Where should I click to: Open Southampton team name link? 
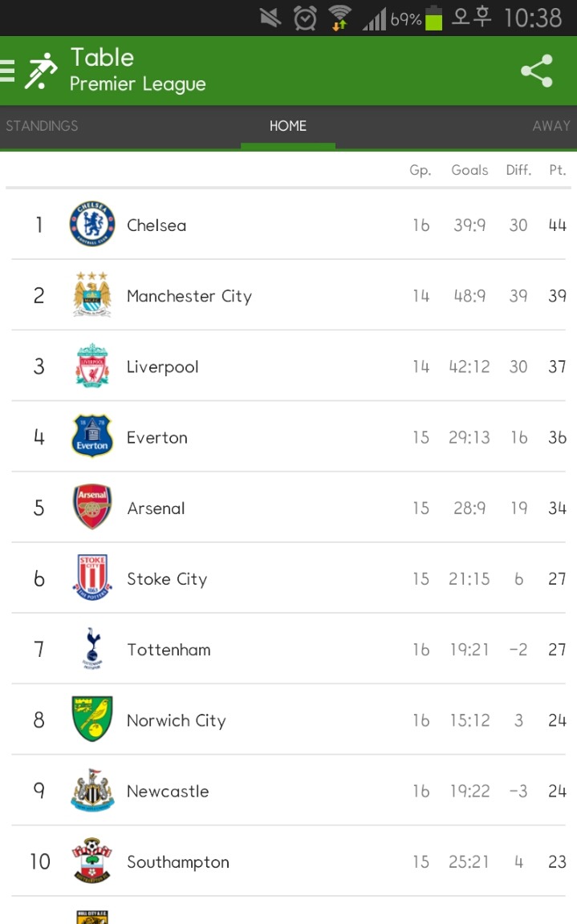[177, 862]
